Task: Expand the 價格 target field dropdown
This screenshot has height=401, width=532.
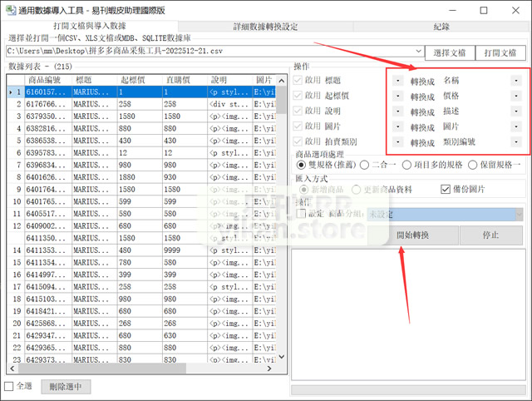Action: (516, 97)
